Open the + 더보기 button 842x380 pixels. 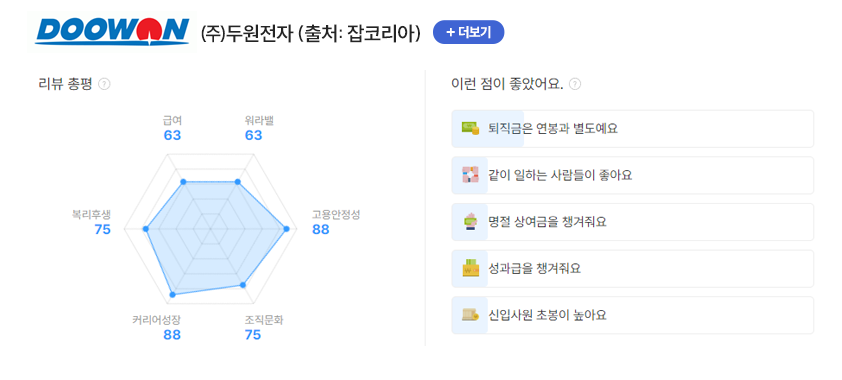pyautogui.click(x=468, y=32)
